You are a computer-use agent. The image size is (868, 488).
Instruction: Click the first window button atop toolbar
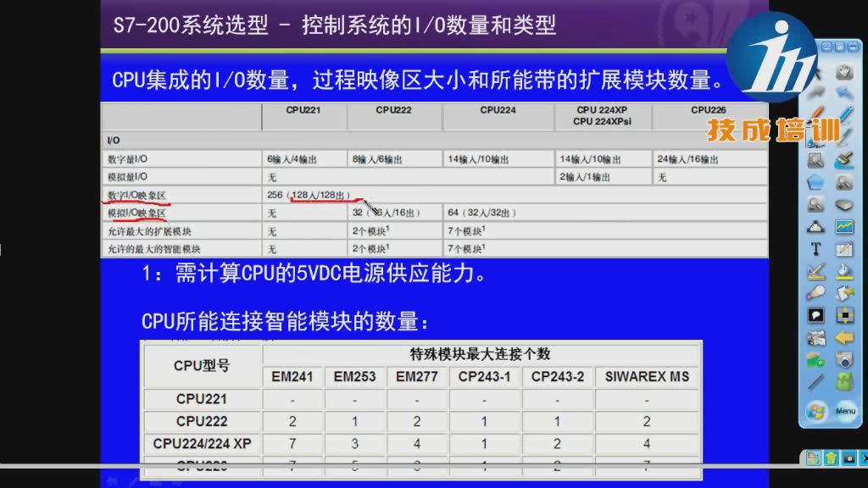coord(826,47)
